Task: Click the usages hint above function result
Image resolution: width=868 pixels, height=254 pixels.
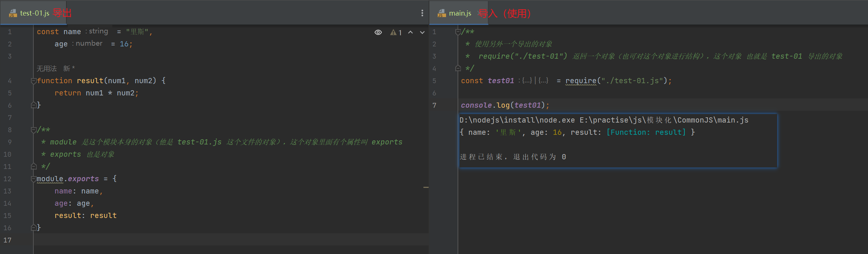Action: coord(47,68)
